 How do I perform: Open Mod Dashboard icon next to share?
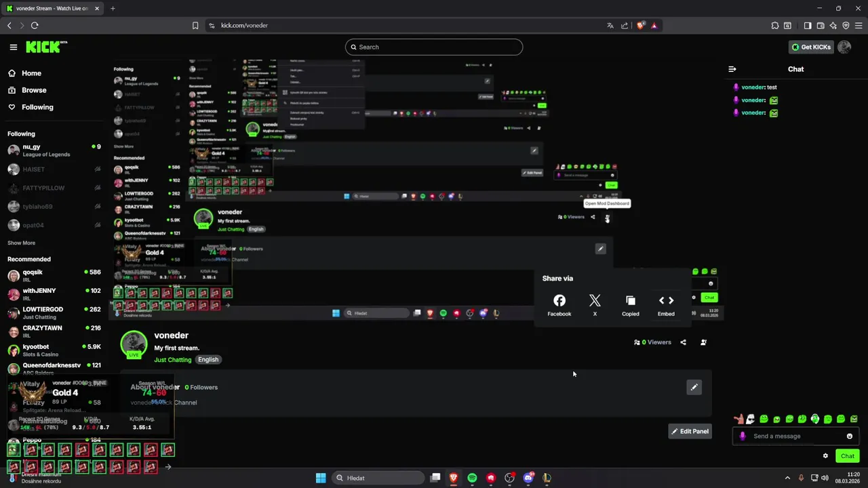tap(703, 342)
